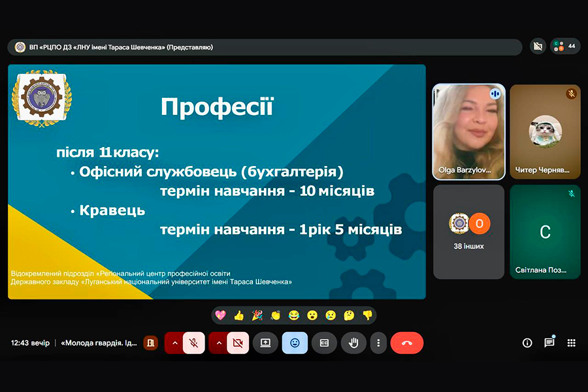The image size is (588, 392).
Task: Open the participants list showing 44
Action: pyautogui.click(x=566, y=46)
